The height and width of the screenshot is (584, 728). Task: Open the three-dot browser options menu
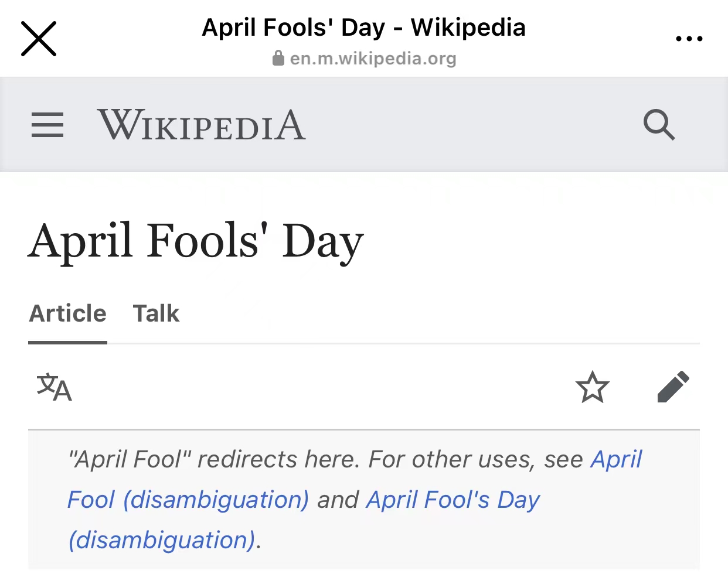(689, 39)
